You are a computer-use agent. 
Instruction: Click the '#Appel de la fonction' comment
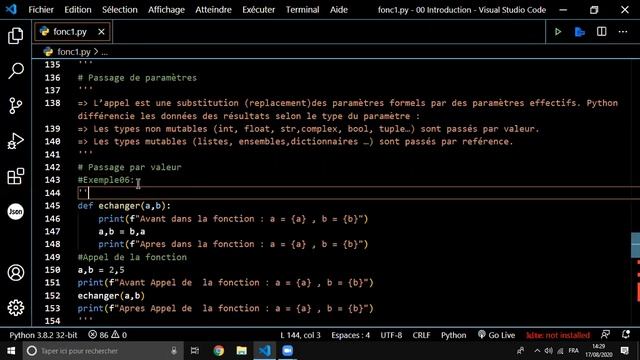[132, 257]
